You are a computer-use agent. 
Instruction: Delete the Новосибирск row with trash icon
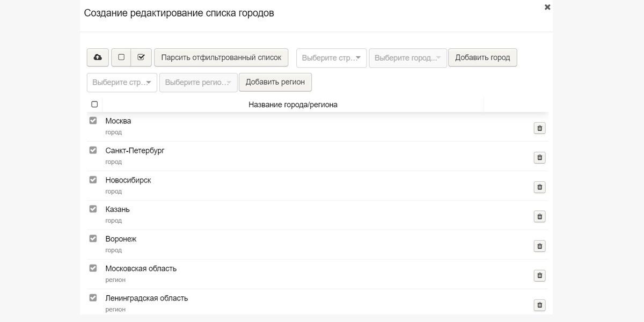coord(539,187)
